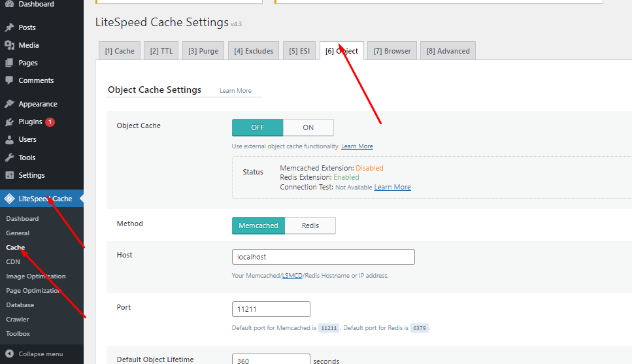Open Comments via speech bubble icon
This screenshot has width=632, height=364.
coord(9,80)
